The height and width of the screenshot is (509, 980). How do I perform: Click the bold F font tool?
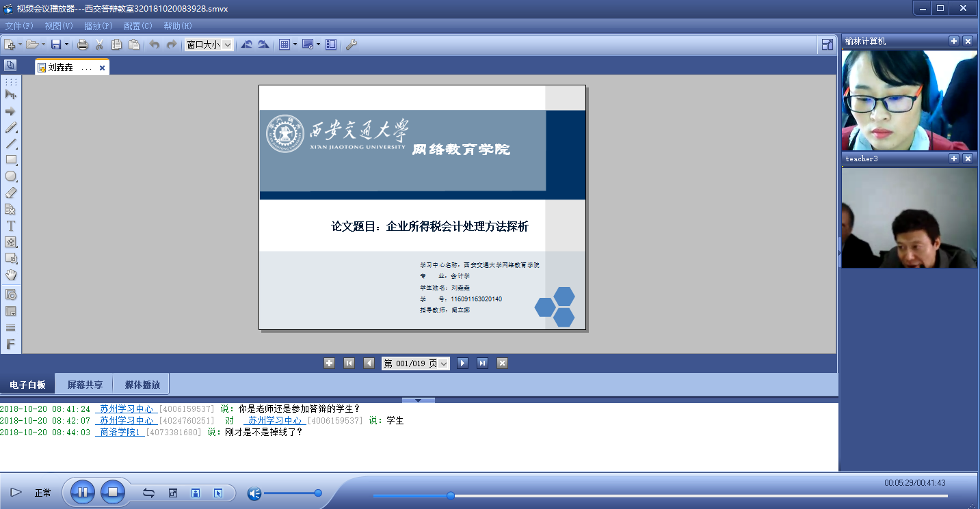pyautogui.click(x=11, y=344)
